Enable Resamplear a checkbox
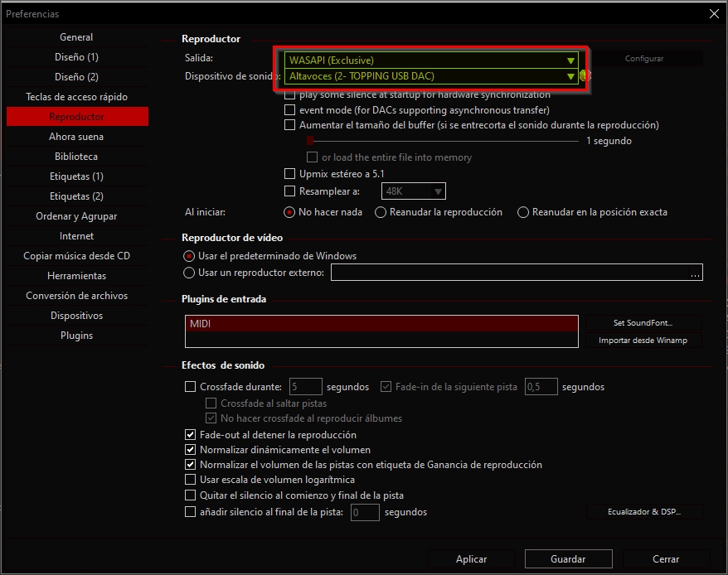This screenshot has height=575, width=728. [x=289, y=191]
